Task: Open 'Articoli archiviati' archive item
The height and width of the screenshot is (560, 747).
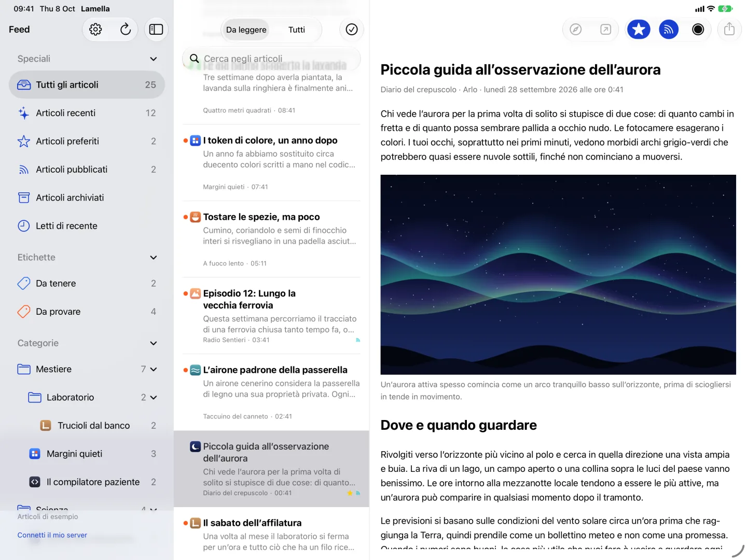Action: coord(87,198)
